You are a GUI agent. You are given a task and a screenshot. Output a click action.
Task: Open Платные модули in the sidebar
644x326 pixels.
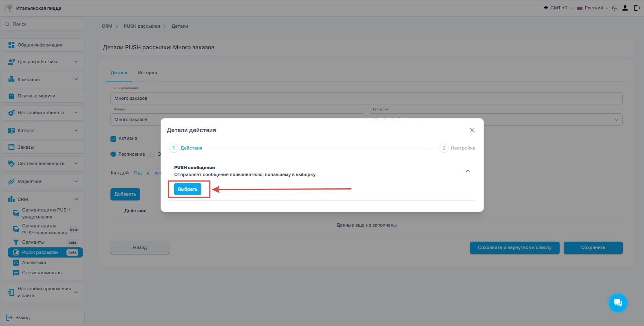(x=36, y=96)
